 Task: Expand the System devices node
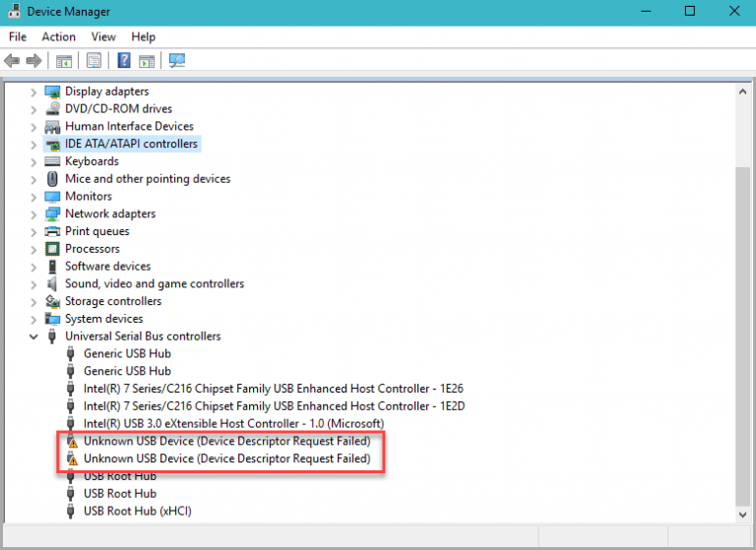pyautogui.click(x=33, y=320)
